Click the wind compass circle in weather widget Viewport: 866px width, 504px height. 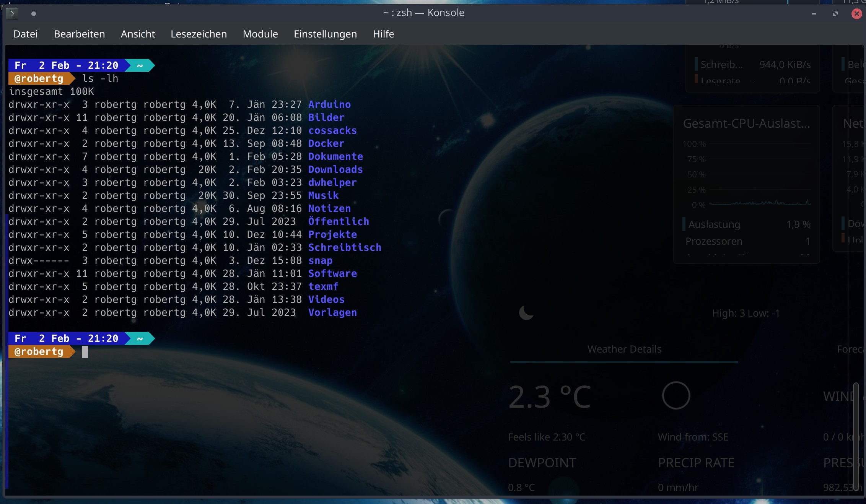pyautogui.click(x=676, y=395)
